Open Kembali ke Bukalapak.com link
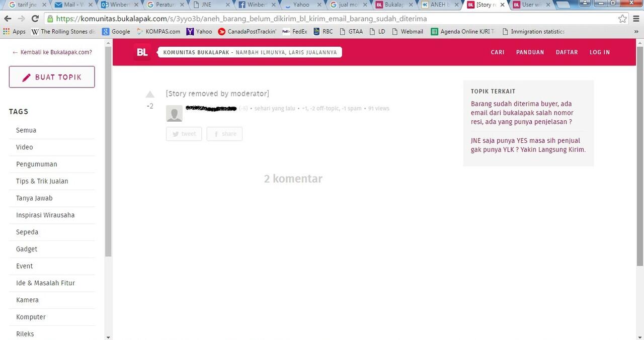 [52, 52]
